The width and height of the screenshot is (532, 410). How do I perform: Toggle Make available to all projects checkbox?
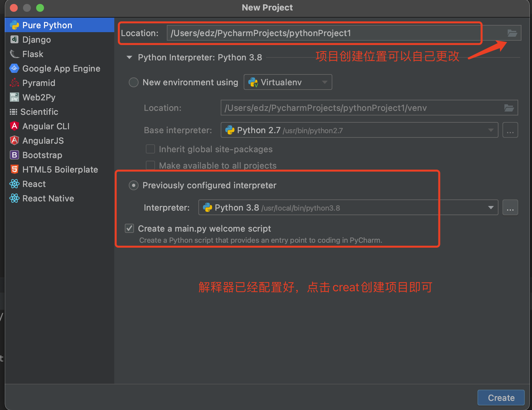(x=150, y=165)
